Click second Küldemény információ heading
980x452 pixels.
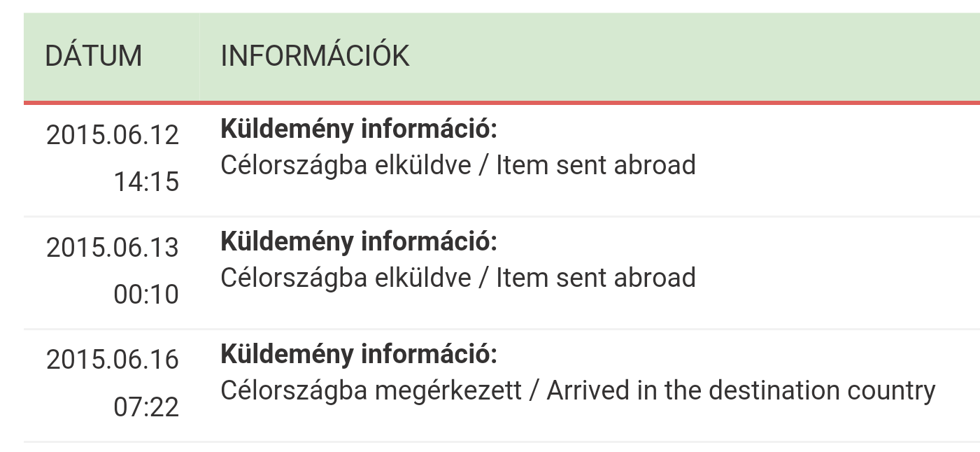point(359,242)
